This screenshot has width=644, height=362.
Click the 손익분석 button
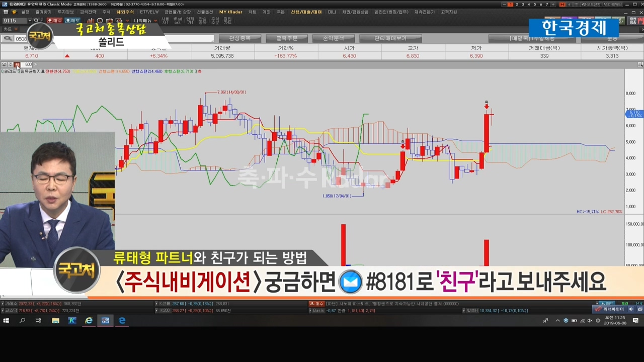333,38
